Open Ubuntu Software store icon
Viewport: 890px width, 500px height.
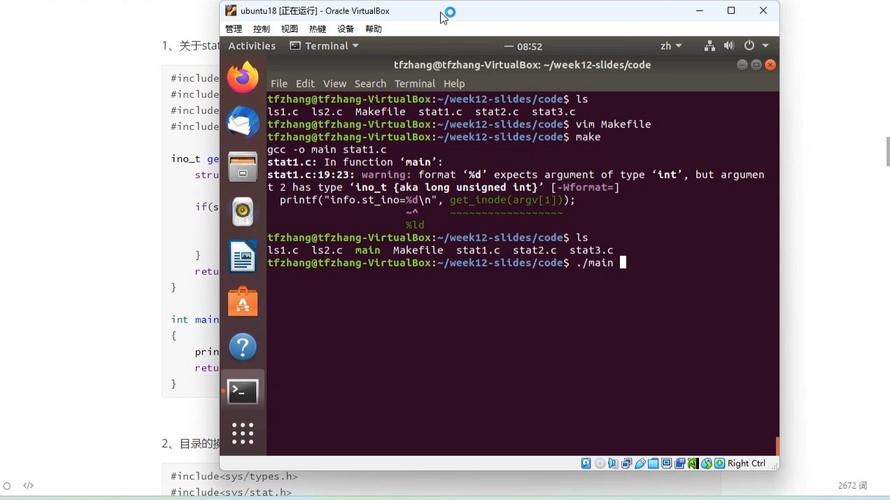[243, 301]
